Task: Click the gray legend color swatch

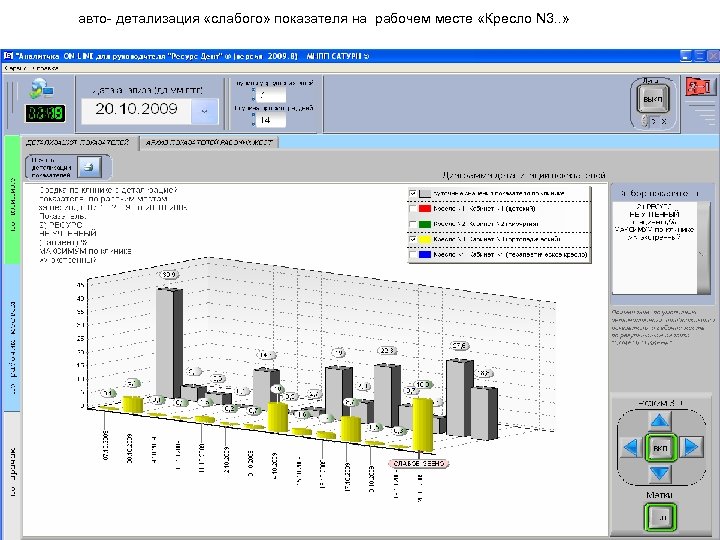Action: pos(425,194)
